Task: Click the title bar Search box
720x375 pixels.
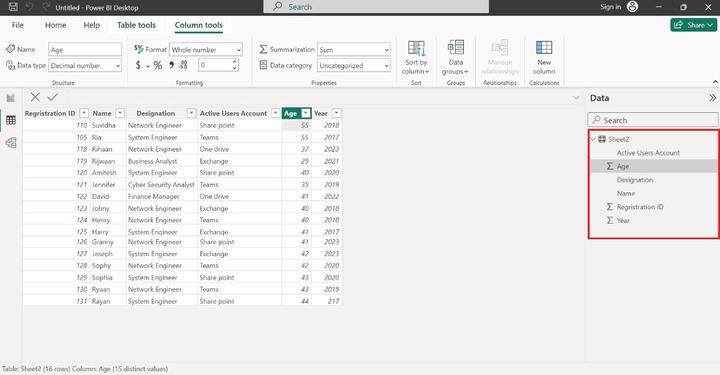Action: [376, 6]
